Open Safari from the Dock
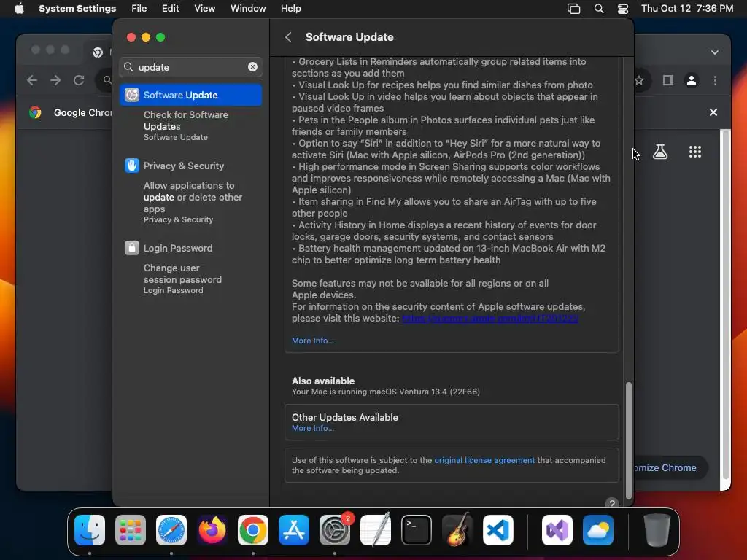The image size is (747, 560). coord(171,530)
